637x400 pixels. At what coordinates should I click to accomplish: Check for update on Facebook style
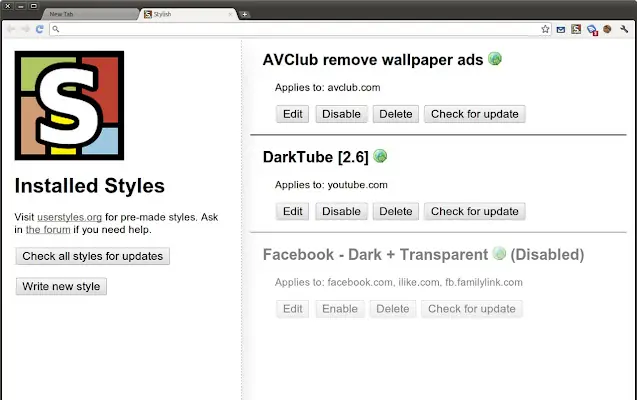click(472, 309)
